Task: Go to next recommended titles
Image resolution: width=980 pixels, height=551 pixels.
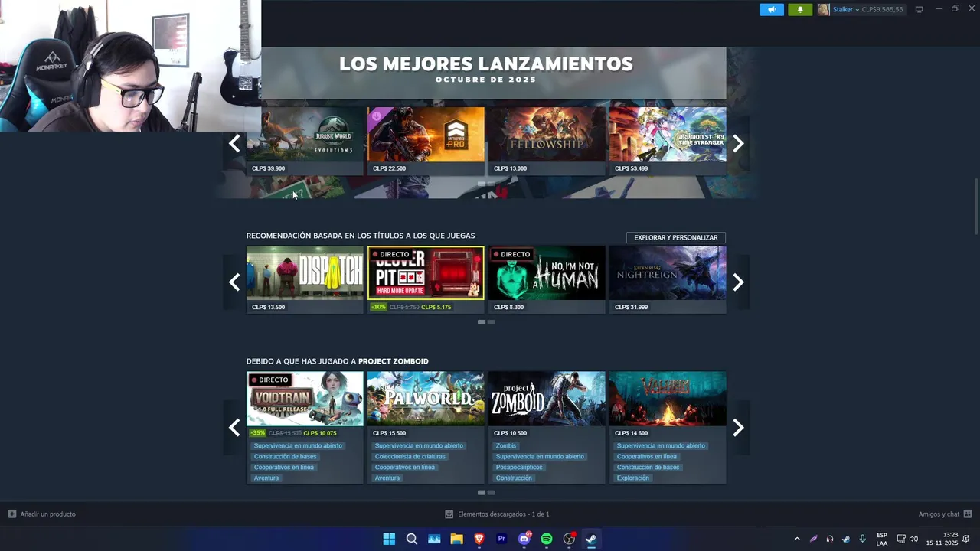Action: coord(738,282)
